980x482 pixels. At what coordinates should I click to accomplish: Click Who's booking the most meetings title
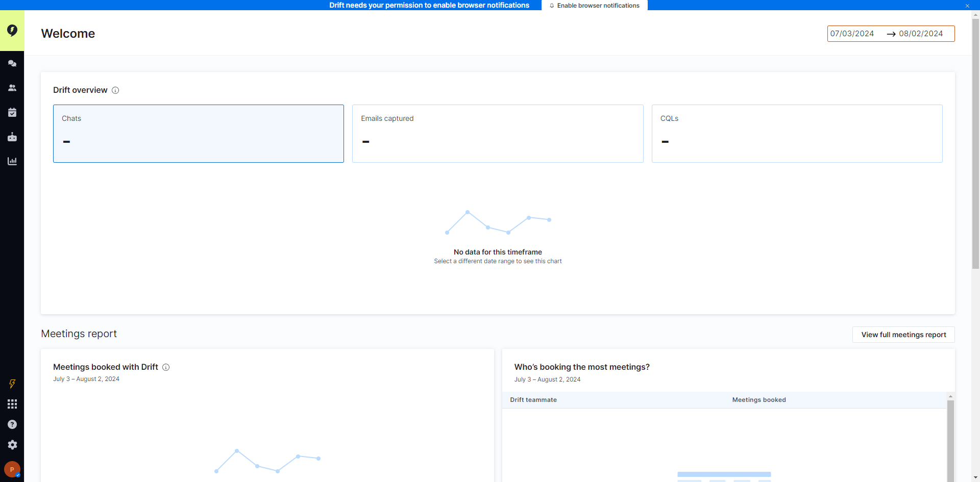tap(582, 367)
